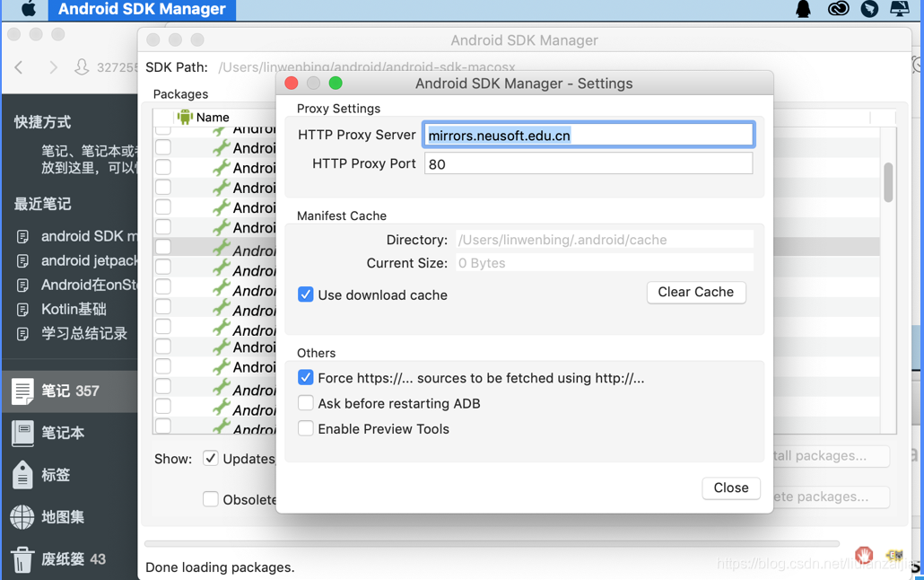
Task: Disable the Use download cache checkbox
Action: point(306,294)
